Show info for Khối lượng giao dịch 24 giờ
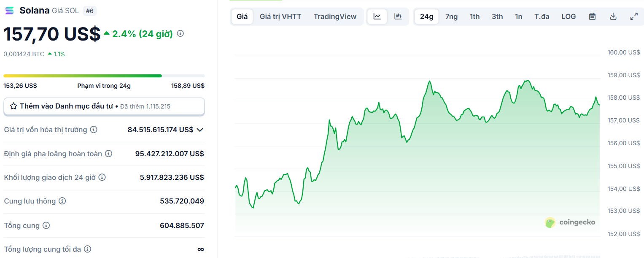The height and width of the screenshot is (258, 644). (102, 177)
